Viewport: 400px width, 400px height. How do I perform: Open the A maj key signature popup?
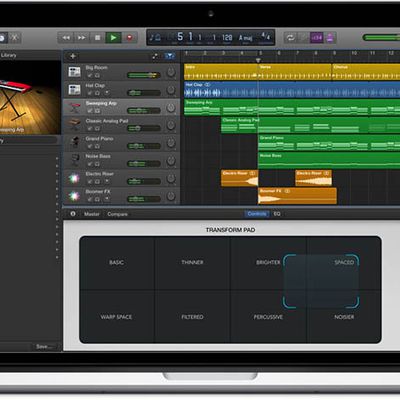tap(246, 38)
